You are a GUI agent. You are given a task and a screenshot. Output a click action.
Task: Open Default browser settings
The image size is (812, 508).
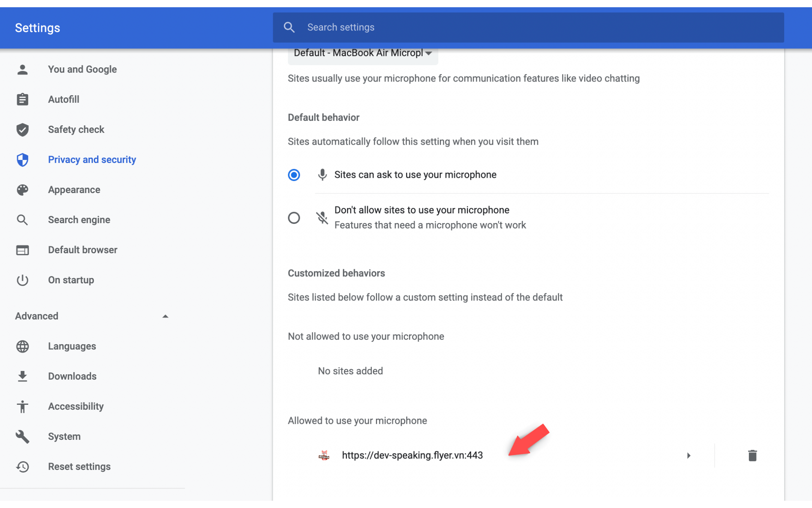[83, 250]
